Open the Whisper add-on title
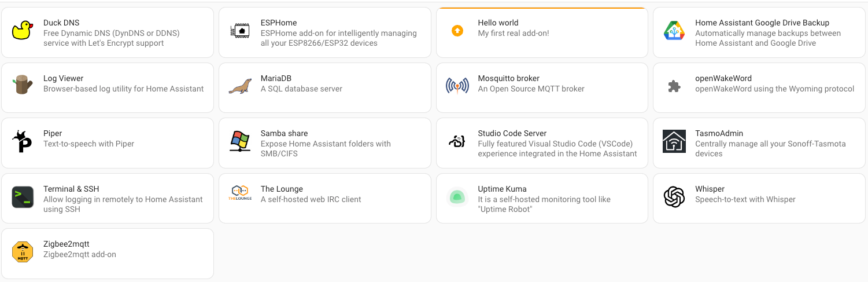 click(710, 189)
